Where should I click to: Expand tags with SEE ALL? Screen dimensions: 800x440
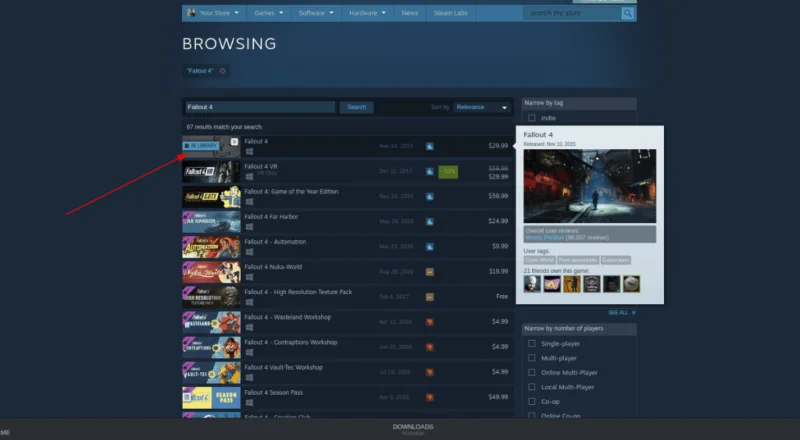(622, 312)
